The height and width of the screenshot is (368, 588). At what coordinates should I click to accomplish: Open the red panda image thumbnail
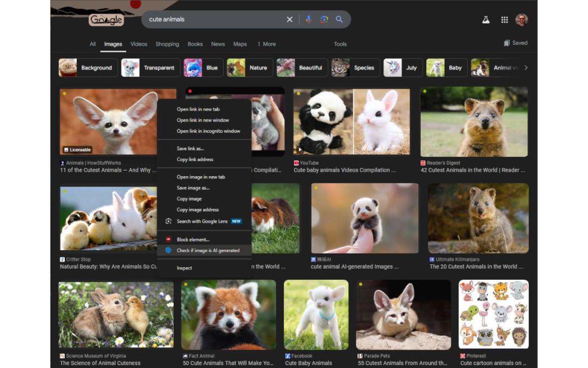[x=228, y=315]
